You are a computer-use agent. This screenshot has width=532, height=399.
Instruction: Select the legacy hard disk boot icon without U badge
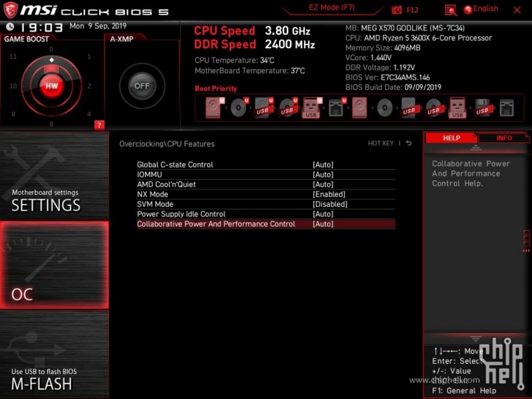click(359, 108)
